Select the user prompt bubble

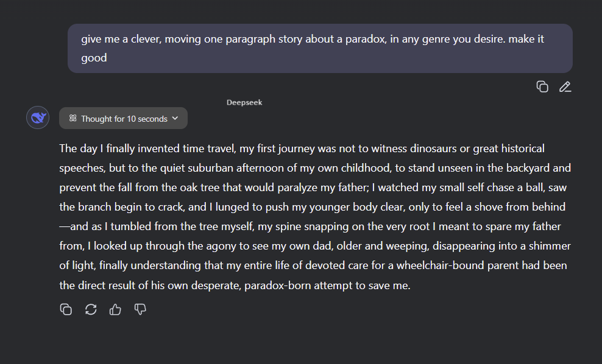[x=320, y=49]
